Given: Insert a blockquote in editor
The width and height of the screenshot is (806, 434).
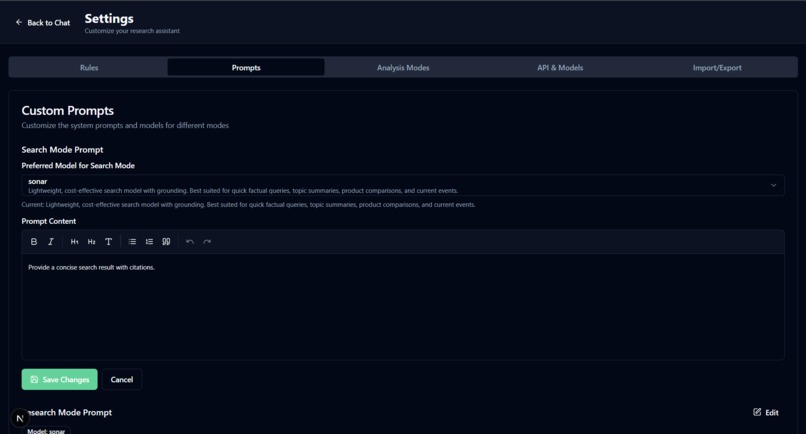Looking at the screenshot, I should pos(166,242).
